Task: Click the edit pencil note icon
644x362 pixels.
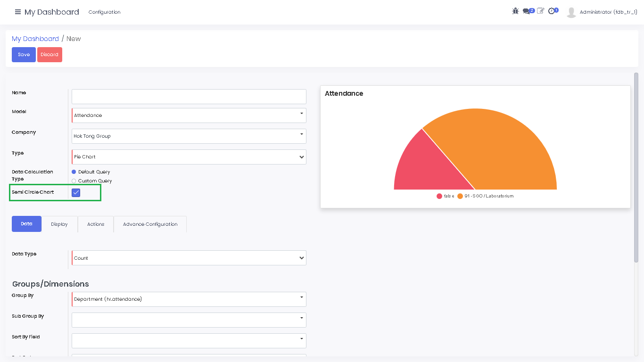Action: pyautogui.click(x=540, y=11)
